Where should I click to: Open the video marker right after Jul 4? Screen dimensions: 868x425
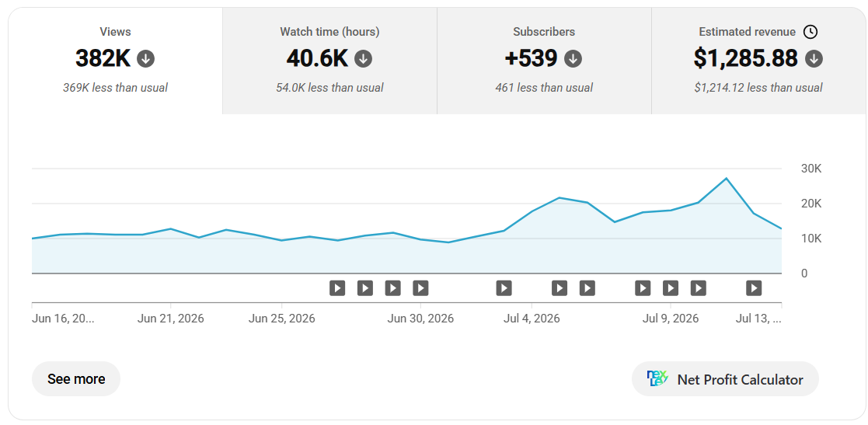coord(559,287)
